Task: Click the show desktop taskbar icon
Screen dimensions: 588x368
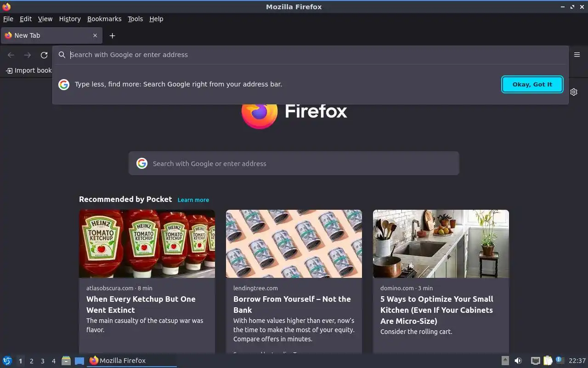Action: [79, 361]
